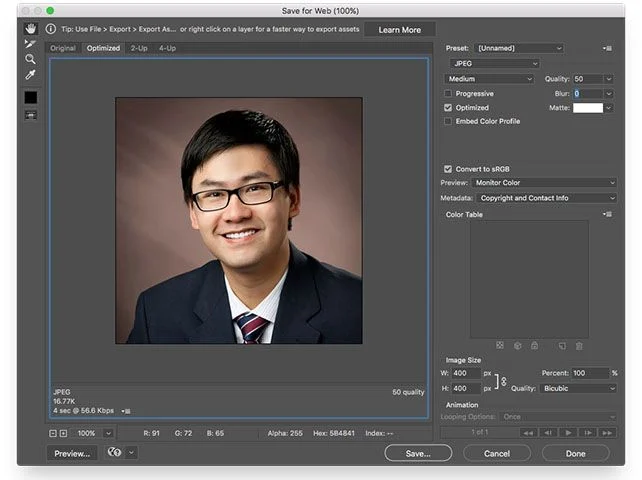Click the Learn More button
The width and height of the screenshot is (642, 480).
pos(400,30)
